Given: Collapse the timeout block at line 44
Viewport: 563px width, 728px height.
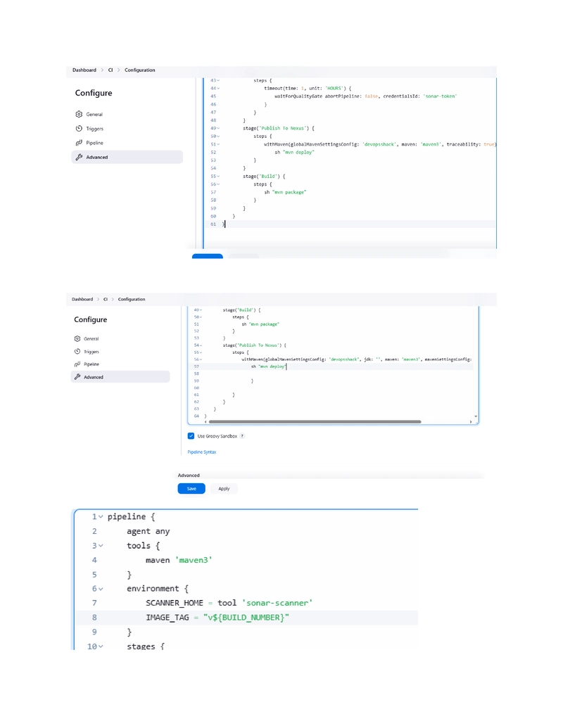Looking at the screenshot, I should (x=218, y=88).
